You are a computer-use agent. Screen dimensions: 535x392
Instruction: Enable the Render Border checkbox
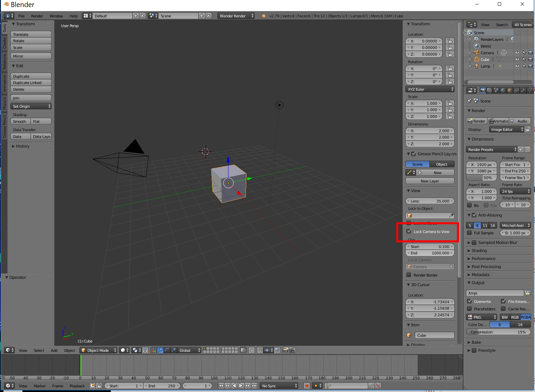click(x=409, y=275)
